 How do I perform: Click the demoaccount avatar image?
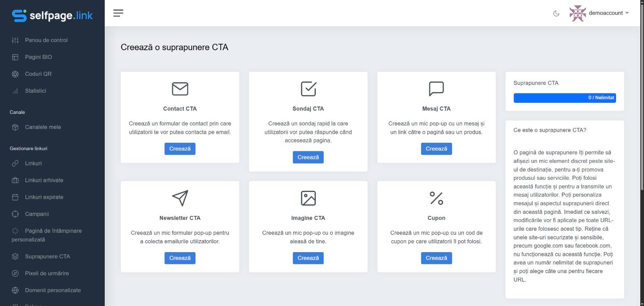tap(577, 13)
